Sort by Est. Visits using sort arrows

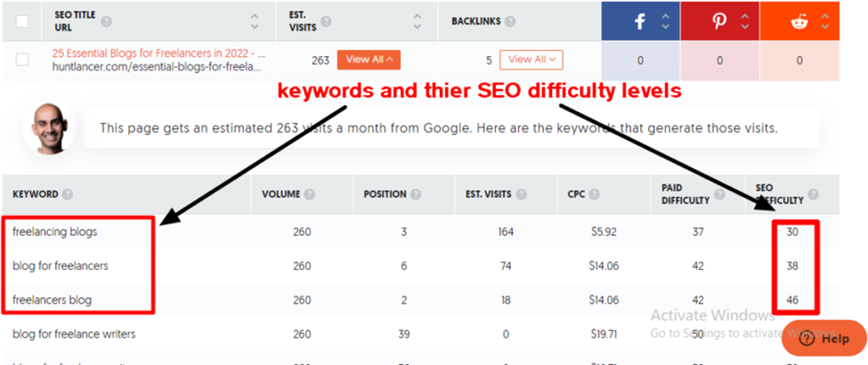click(x=418, y=20)
